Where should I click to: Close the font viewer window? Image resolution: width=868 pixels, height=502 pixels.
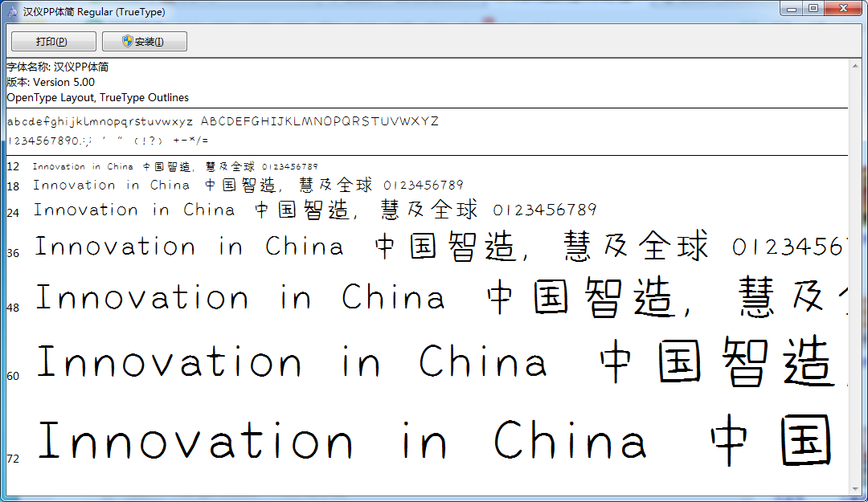[x=843, y=8]
